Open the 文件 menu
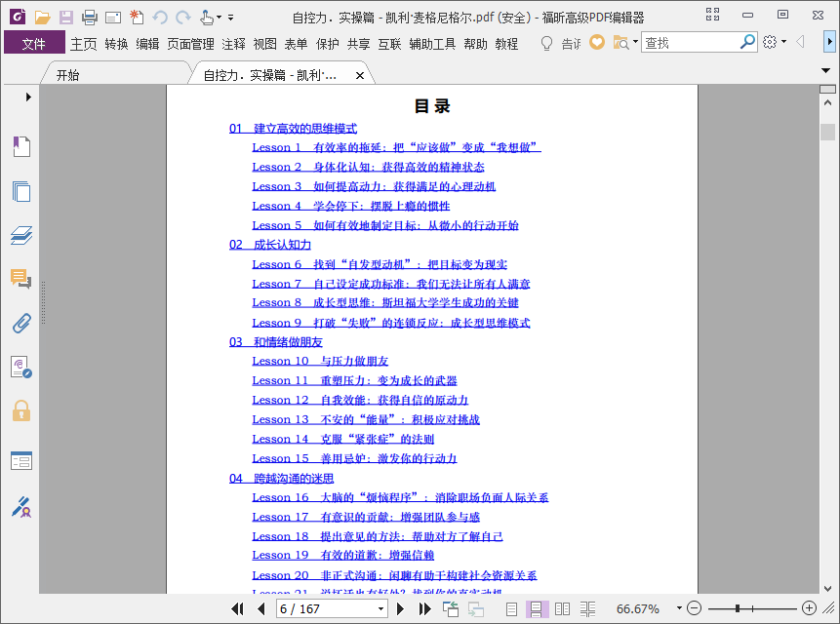This screenshot has height=624, width=840. point(34,43)
